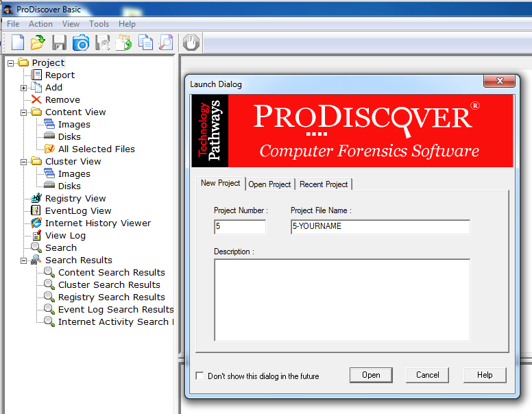Click the Open Project folder toolbar icon
This screenshot has height=414, width=532.
tap(38, 42)
